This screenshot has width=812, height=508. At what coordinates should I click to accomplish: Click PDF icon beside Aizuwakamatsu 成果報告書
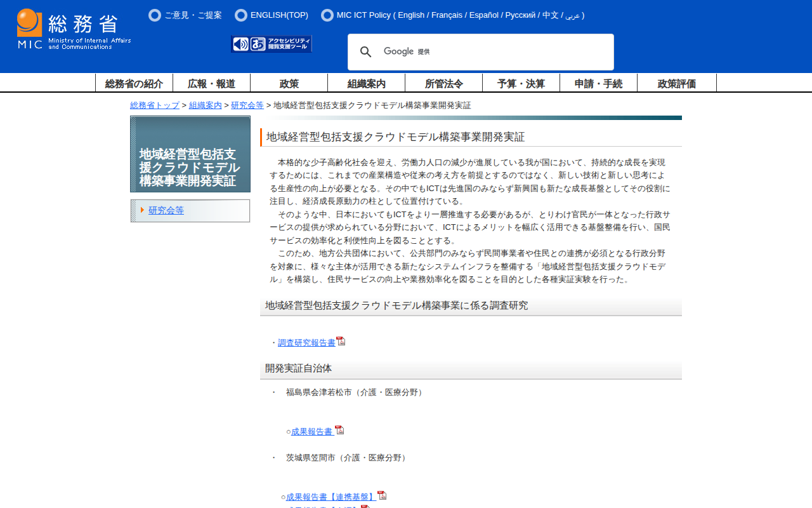[x=339, y=430]
